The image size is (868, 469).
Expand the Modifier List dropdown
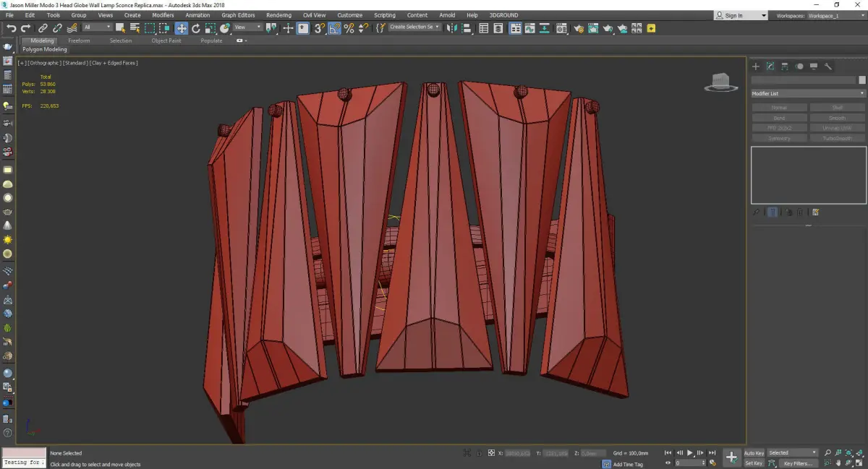tap(807, 94)
